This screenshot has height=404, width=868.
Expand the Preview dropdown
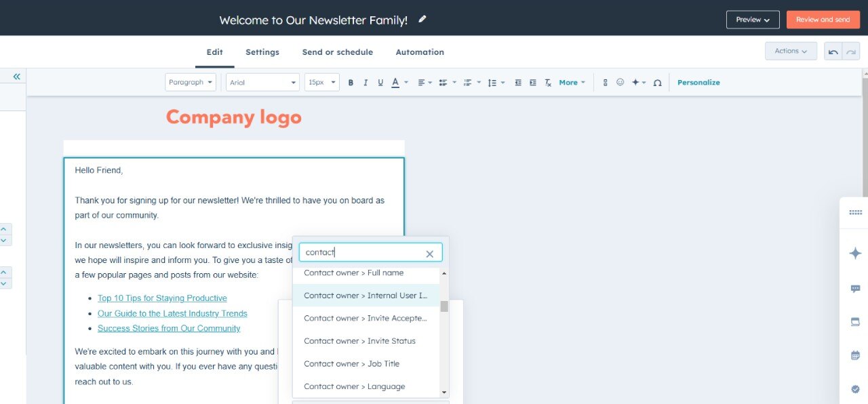click(753, 20)
